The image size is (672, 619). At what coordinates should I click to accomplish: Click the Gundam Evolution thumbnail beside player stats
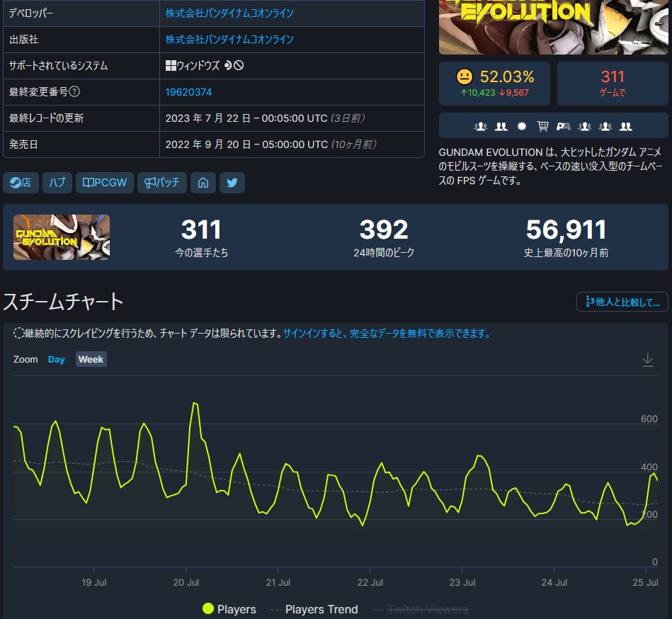[x=62, y=237]
